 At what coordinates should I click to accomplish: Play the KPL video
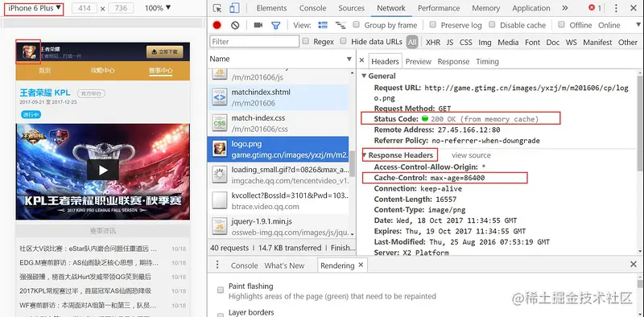tap(103, 170)
